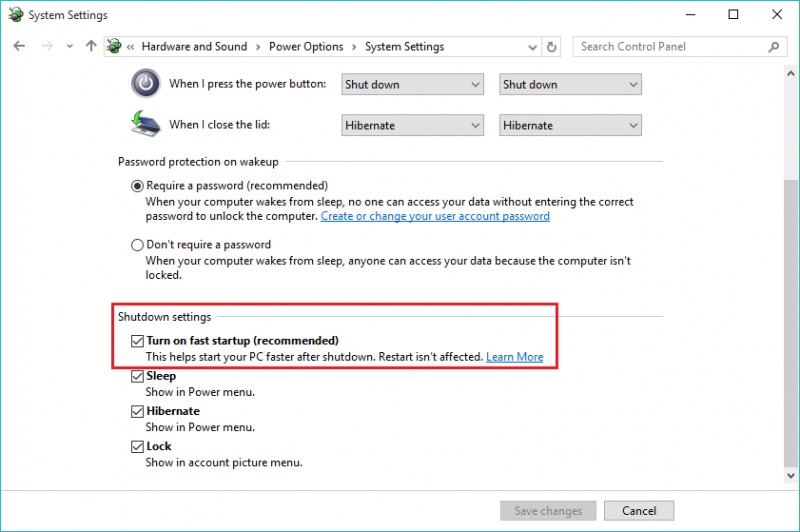Toggle Turn on fast startup checkbox
Viewport: 800px width, 532px height.
pyautogui.click(x=137, y=341)
